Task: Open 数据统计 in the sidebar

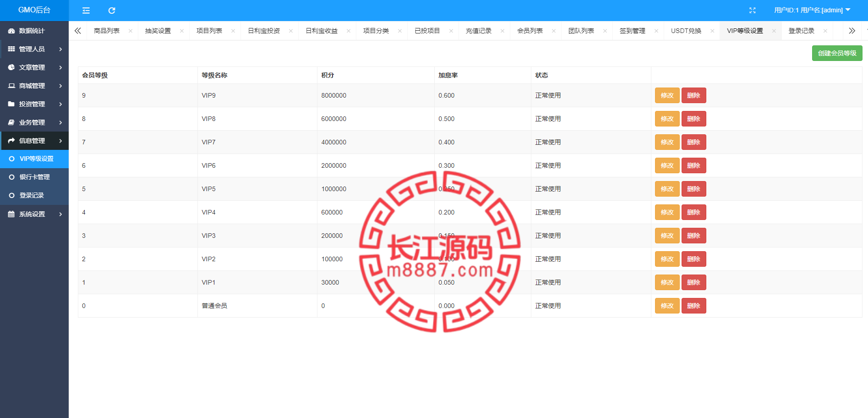Action: click(x=34, y=31)
